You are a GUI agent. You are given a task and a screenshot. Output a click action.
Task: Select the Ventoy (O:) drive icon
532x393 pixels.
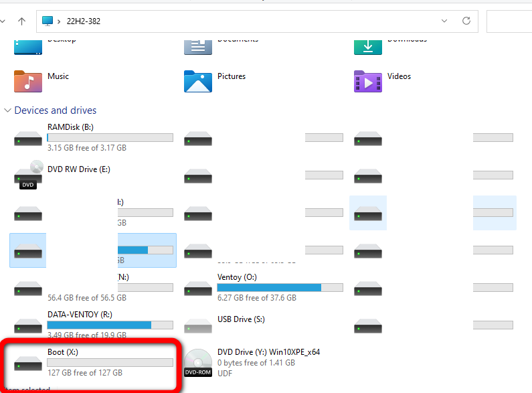point(198,289)
